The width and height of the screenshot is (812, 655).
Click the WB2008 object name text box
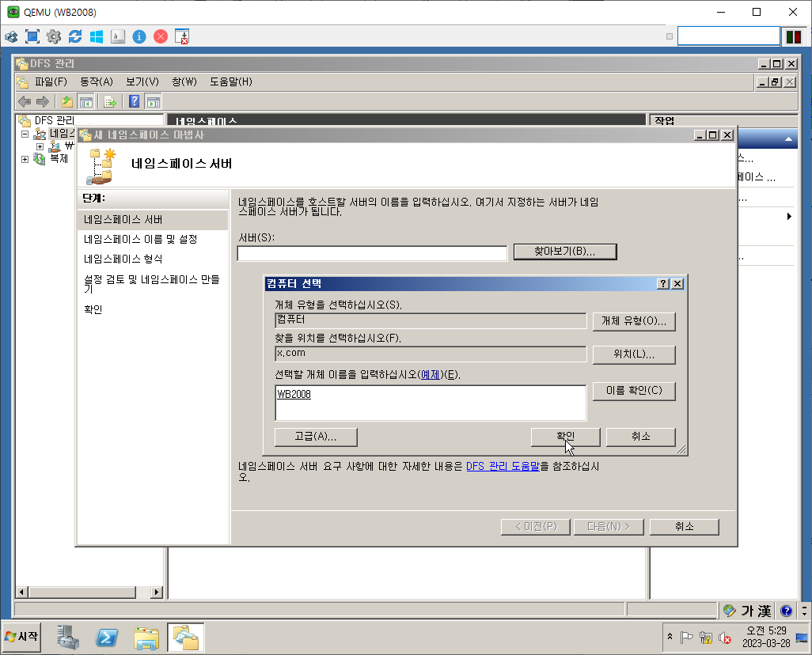click(x=431, y=403)
